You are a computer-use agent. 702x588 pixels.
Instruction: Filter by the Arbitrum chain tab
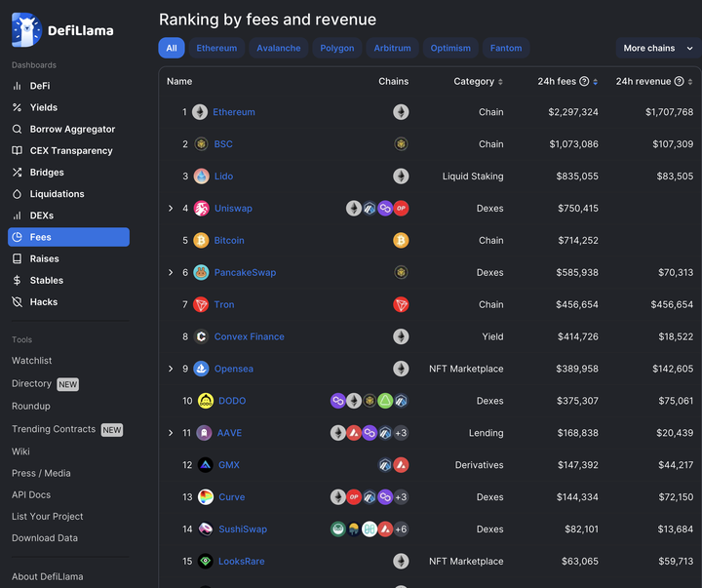[392, 48]
